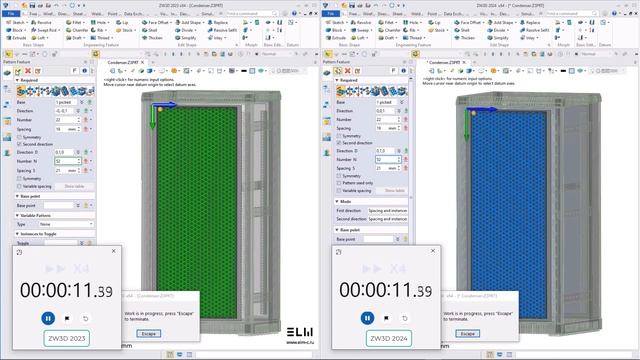This screenshot has height=360, width=640.
Task: Collapse Variable Pattern section in ZW3D 2023
Action: [18, 215]
